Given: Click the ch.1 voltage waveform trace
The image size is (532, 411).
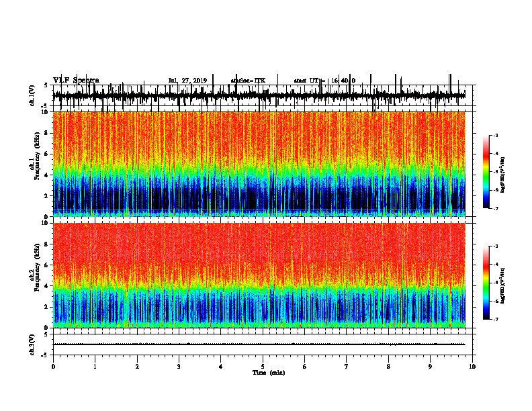Looking at the screenshot, I should click(259, 95).
